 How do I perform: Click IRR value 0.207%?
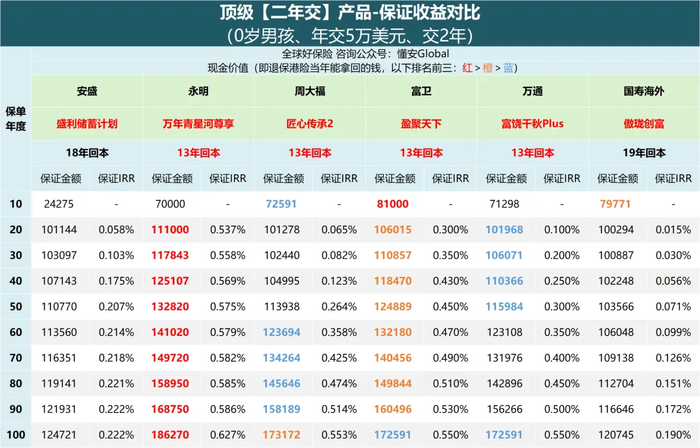(116, 307)
